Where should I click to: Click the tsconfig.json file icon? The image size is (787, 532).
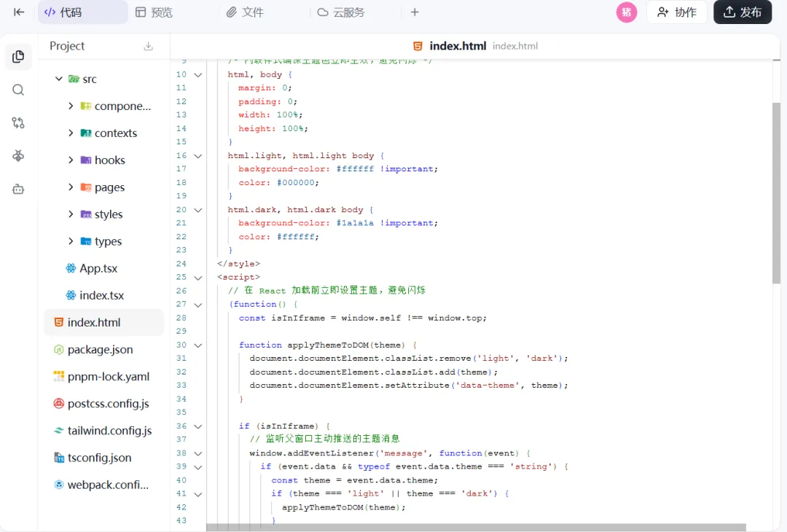coord(59,458)
